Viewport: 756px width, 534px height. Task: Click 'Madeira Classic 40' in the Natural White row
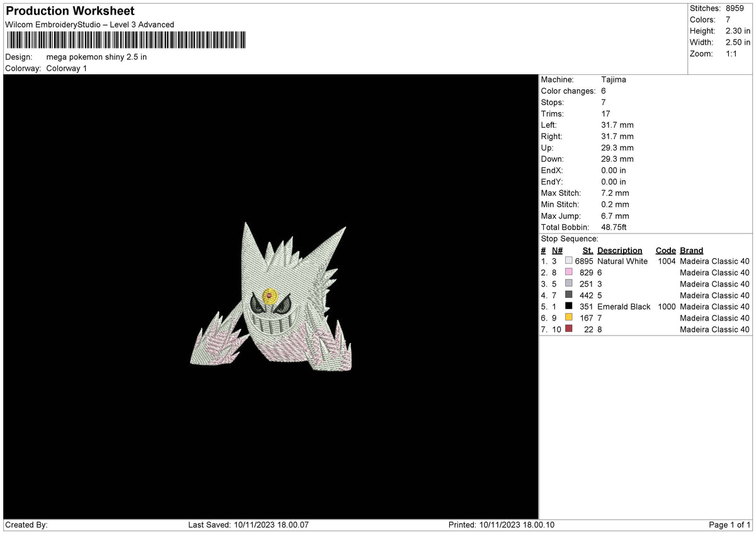tap(715, 261)
